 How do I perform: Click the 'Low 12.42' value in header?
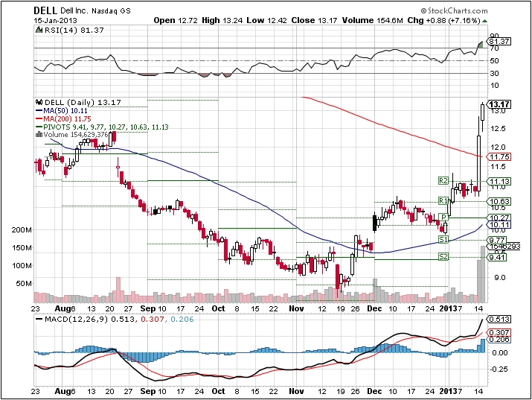pos(266,20)
